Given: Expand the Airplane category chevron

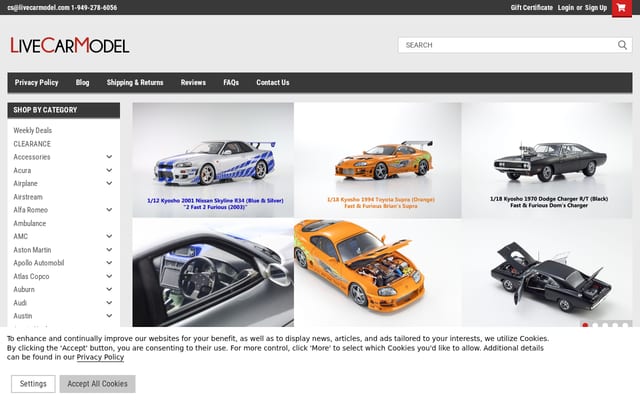Looking at the screenshot, I should [x=109, y=183].
